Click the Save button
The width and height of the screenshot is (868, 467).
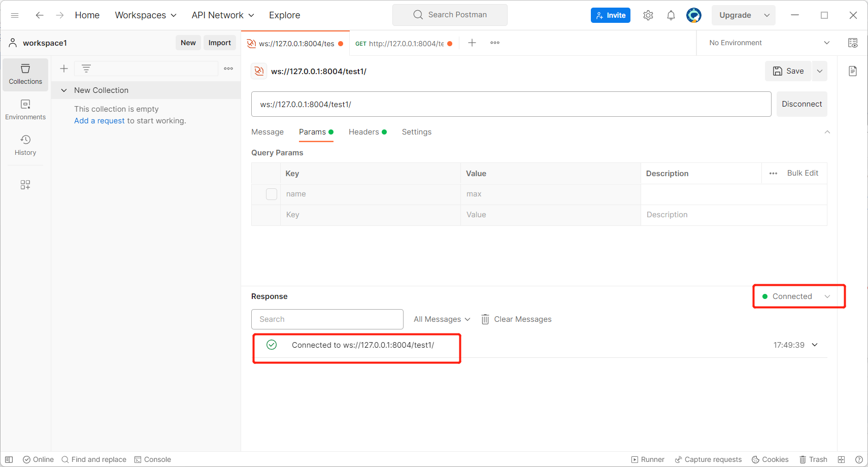788,71
